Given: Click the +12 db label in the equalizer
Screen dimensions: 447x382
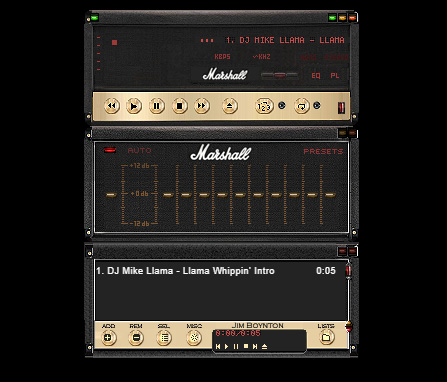Looking at the screenshot, I should [139, 166].
